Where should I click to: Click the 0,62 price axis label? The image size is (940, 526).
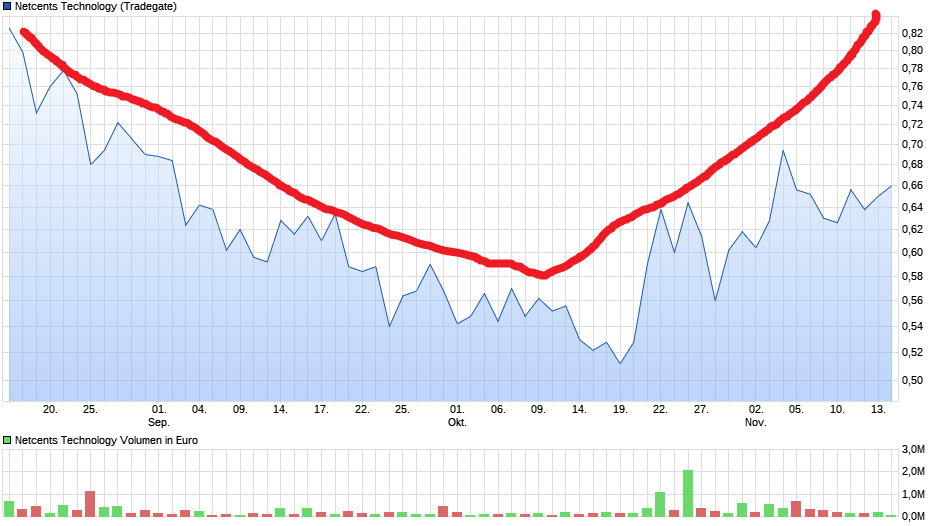912,229
